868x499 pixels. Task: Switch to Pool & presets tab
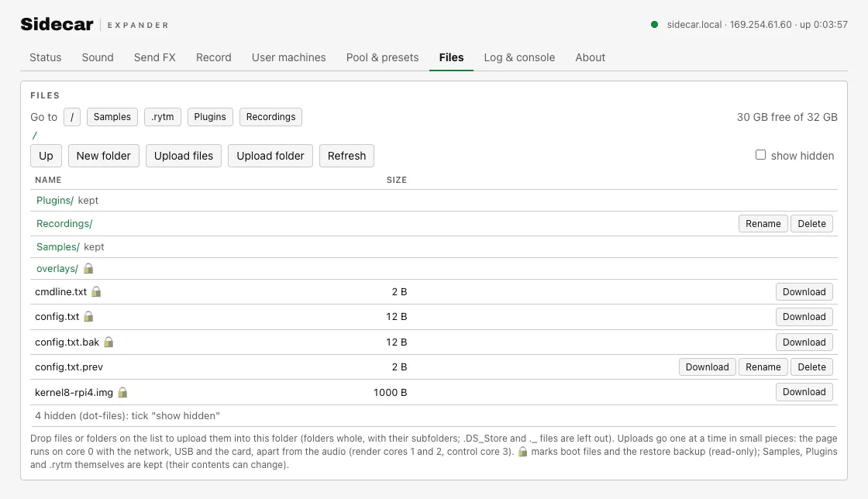(x=383, y=57)
